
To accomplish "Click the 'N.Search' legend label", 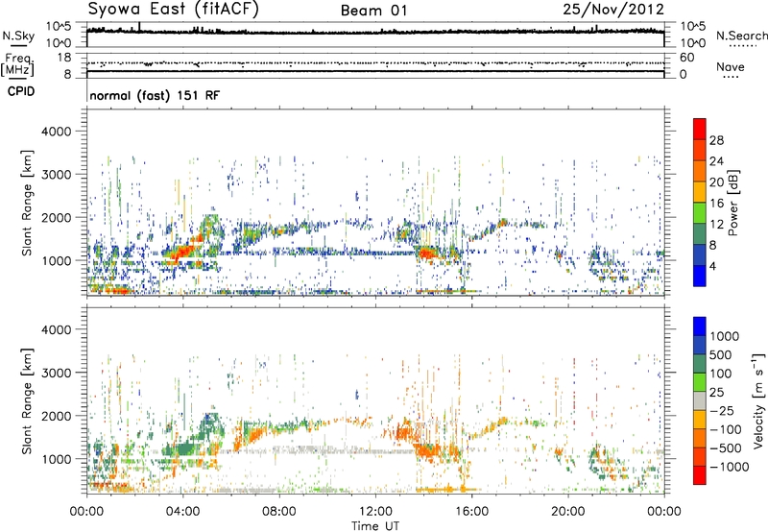I will [x=741, y=36].
